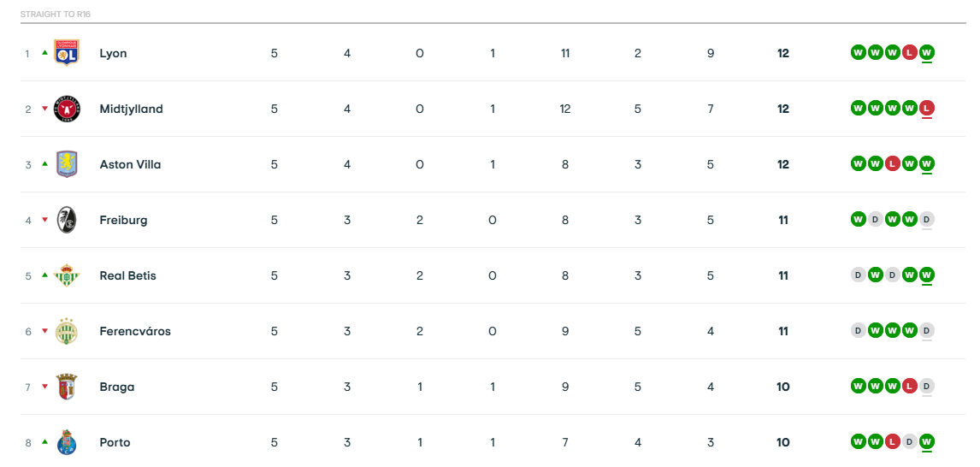Screen dimensions: 980x467
Task: Click Lyon's points total of 12
Action: point(783,53)
